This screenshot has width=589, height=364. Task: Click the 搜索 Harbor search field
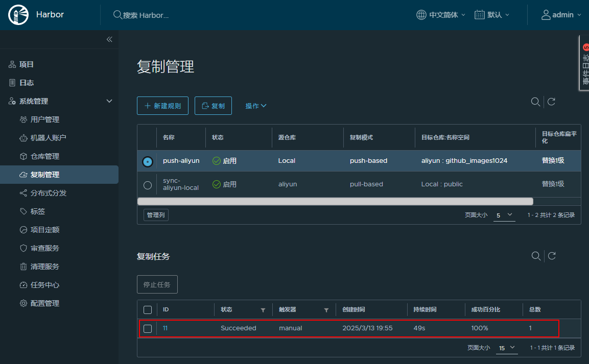[x=146, y=15]
